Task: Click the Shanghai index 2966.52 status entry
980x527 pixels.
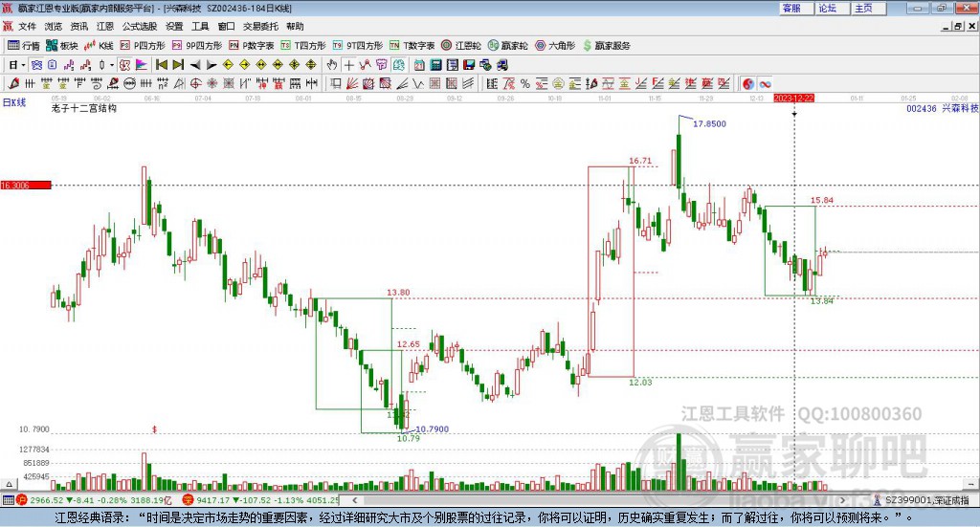Action: click(96, 500)
